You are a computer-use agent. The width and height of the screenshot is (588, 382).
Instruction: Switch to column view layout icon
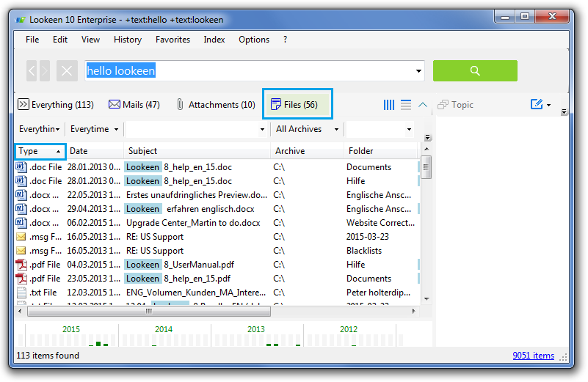coord(389,105)
